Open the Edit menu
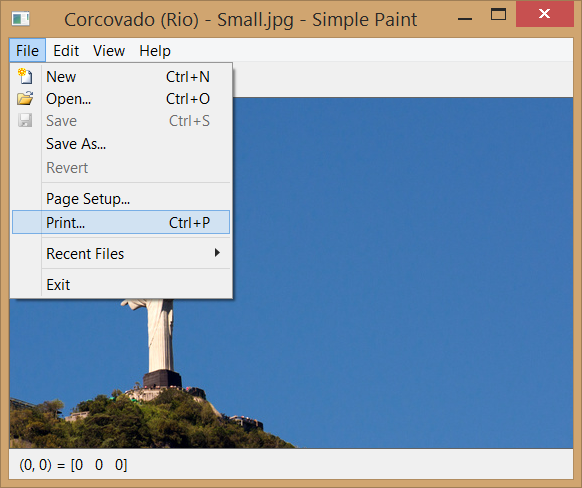582x488 pixels. (x=66, y=50)
